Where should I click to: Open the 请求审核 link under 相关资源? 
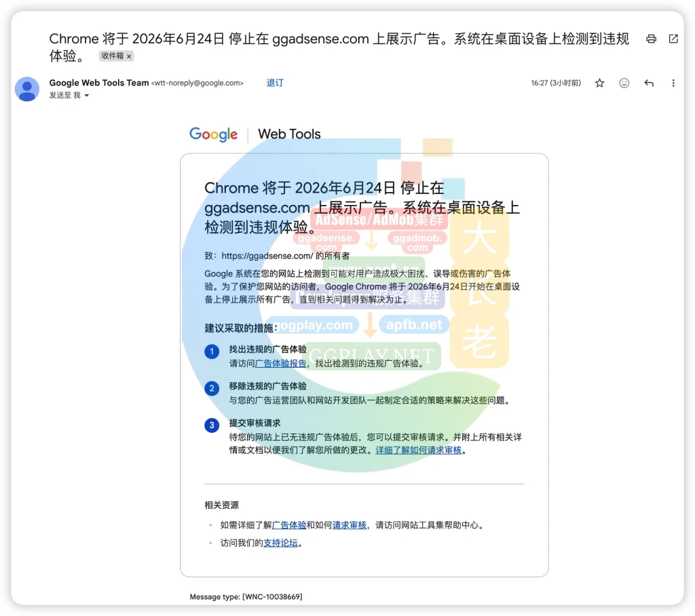point(350,525)
